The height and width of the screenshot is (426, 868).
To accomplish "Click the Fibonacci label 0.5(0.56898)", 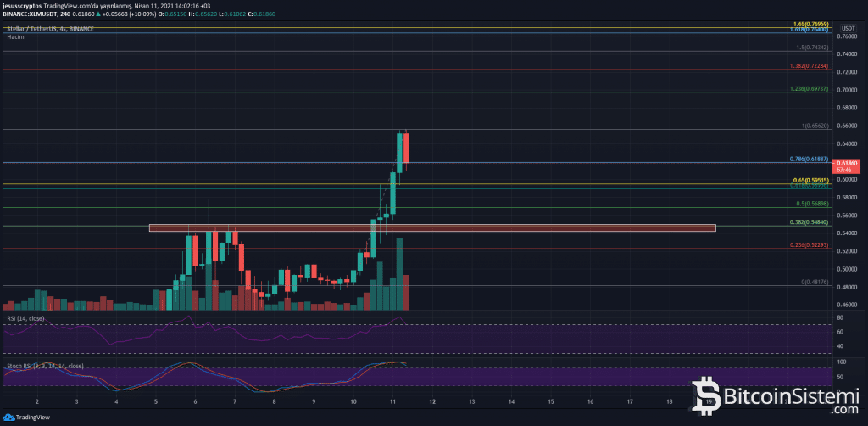I will (812, 204).
